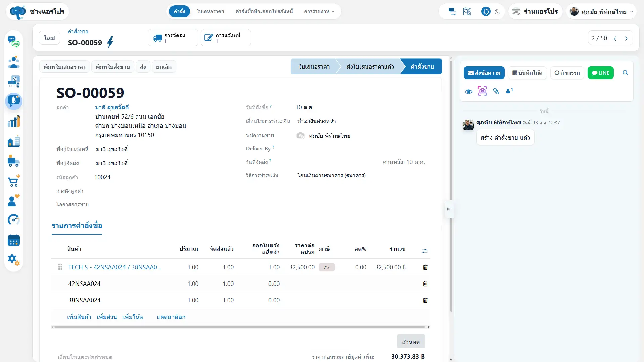Click the horizontal scrollbar under order lines
Image resolution: width=644 pixels, height=362 pixels.
240,327
